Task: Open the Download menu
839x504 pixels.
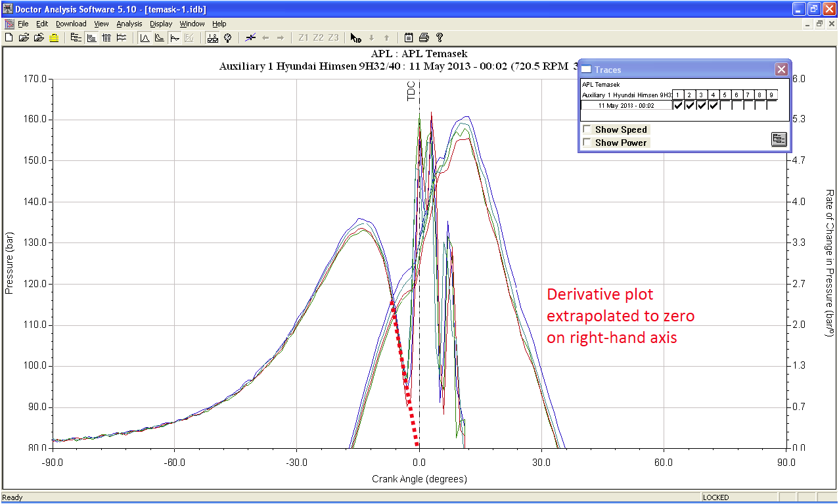Action: click(x=71, y=24)
